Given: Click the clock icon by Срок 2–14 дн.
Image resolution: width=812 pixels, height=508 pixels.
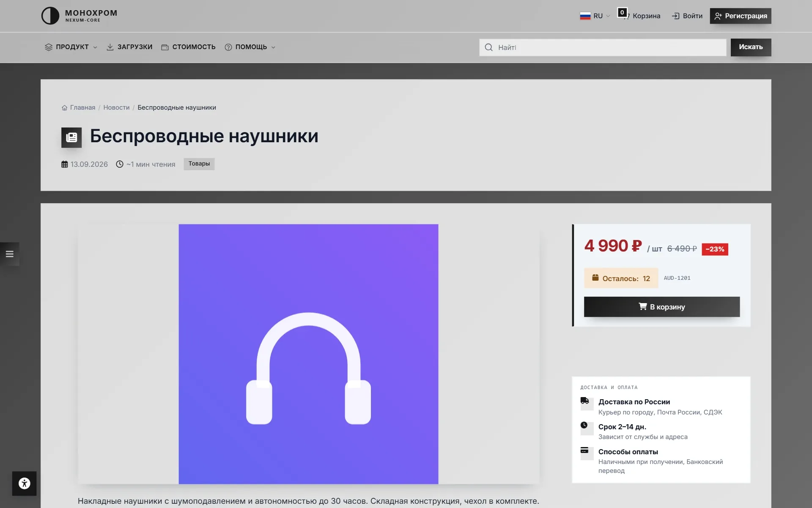Looking at the screenshot, I should pos(584,425).
